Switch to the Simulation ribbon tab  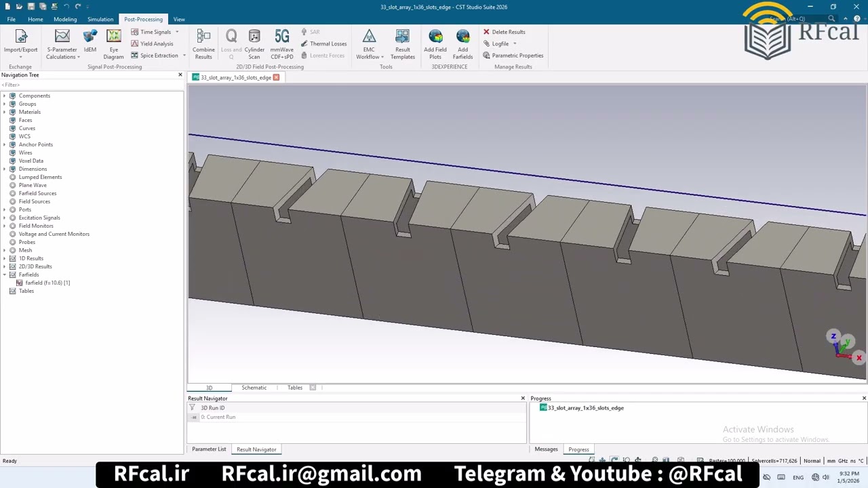[x=100, y=19]
